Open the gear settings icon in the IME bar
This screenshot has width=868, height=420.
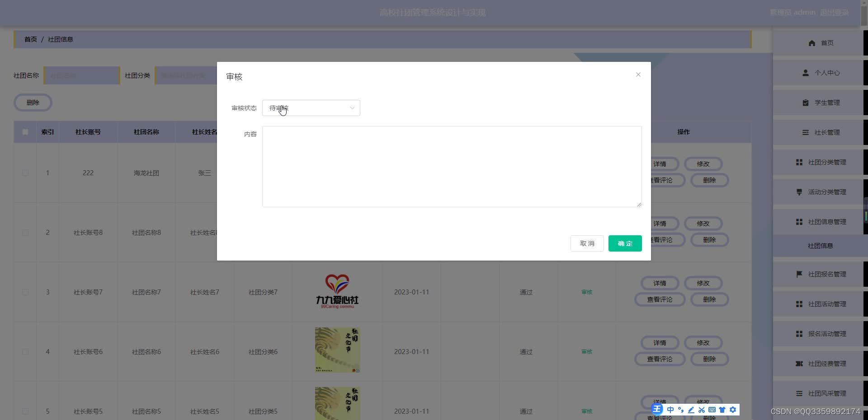click(x=733, y=410)
